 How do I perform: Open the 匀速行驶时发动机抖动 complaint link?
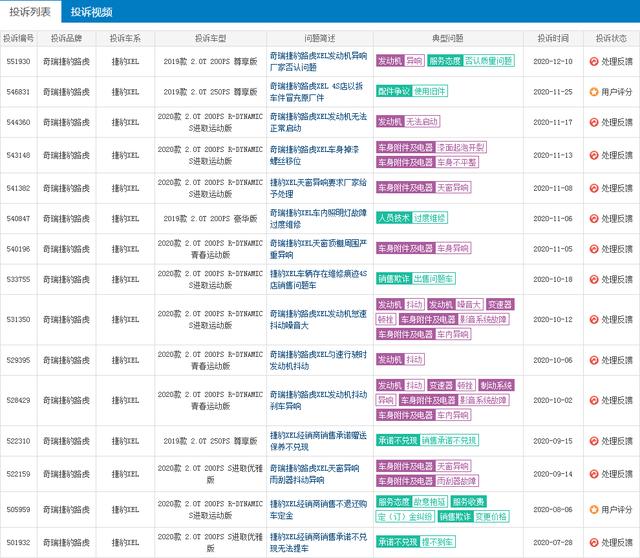tap(318, 360)
